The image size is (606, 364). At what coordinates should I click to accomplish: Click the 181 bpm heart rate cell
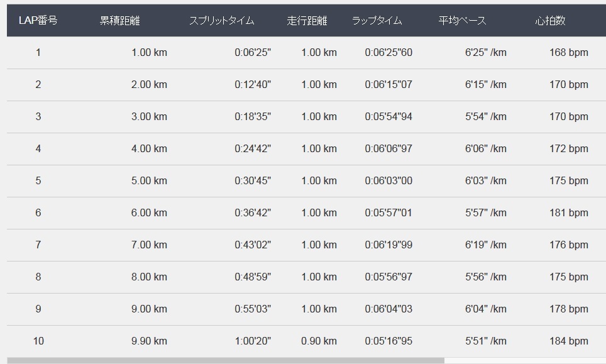click(x=569, y=212)
